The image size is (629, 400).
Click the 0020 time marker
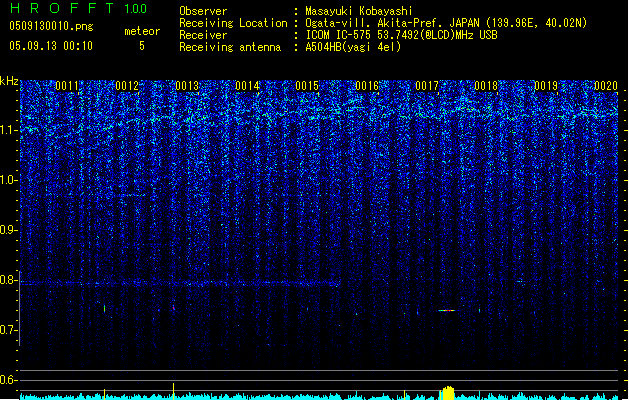[x=606, y=86]
